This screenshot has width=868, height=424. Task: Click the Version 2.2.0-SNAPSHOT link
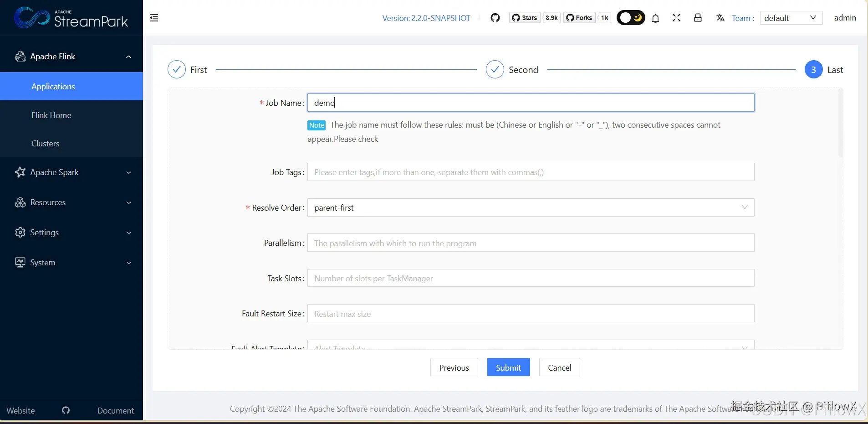426,18
